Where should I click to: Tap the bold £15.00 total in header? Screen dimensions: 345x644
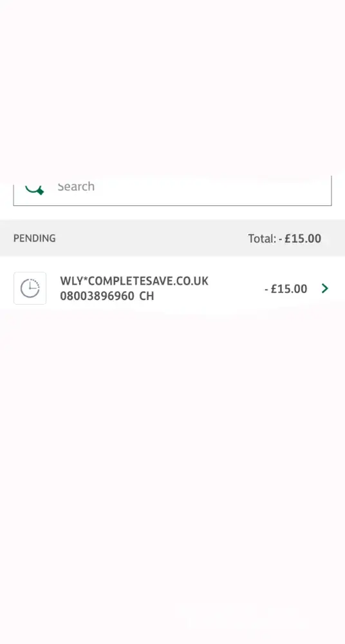pyautogui.click(x=303, y=239)
